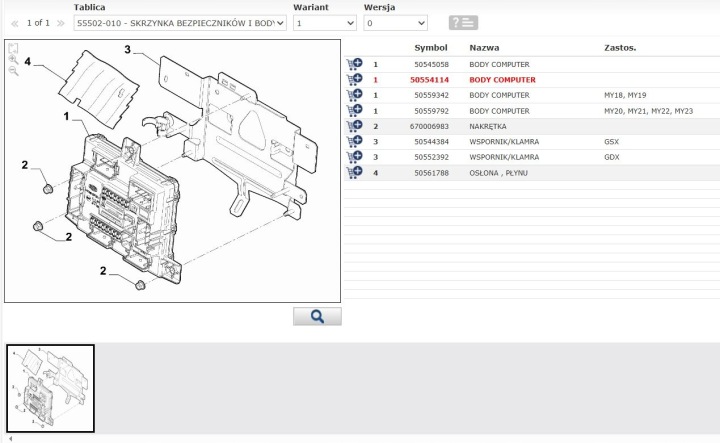720x443 pixels.
Task: Click OSŁONA , PŁYNU name cell
Action: (498, 173)
